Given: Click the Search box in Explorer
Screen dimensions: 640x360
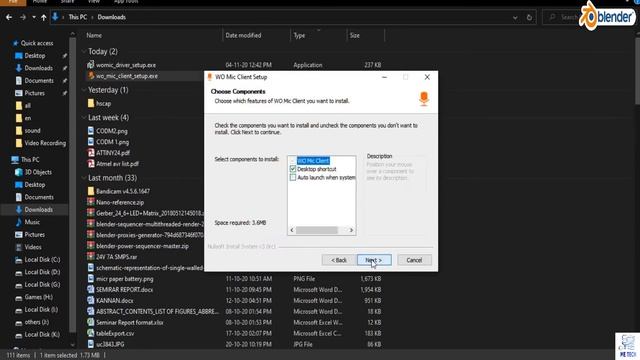Looking at the screenshot, I should pyautogui.click(x=565, y=17).
